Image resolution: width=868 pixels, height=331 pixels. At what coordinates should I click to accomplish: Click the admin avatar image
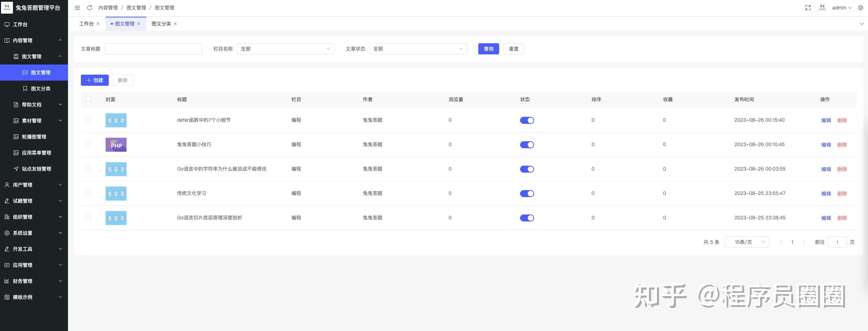822,8
